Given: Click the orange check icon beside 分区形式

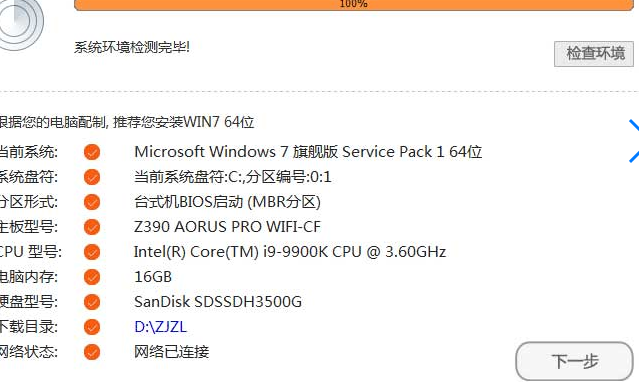Looking at the screenshot, I should pyautogui.click(x=92, y=202).
